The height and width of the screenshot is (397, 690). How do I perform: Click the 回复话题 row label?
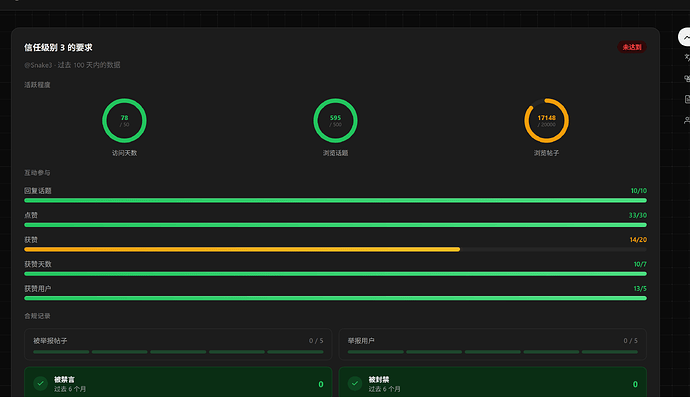(x=38, y=191)
